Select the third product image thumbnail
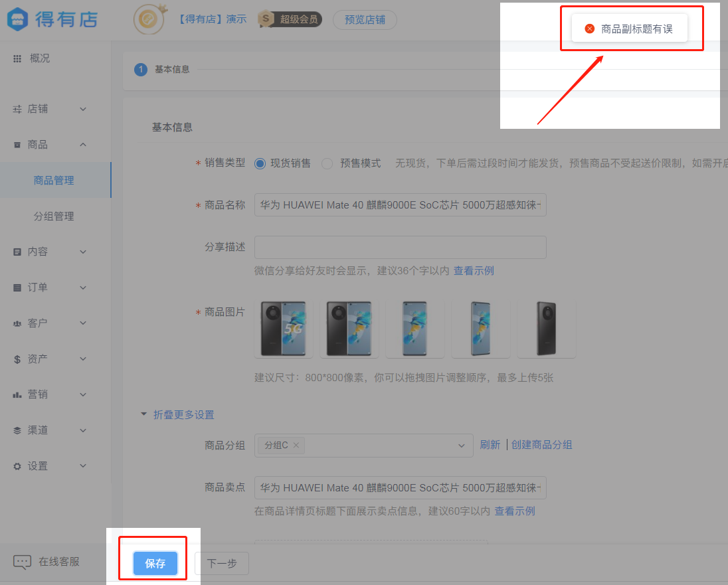Image resolution: width=728 pixels, height=585 pixels. [x=415, y=329]
